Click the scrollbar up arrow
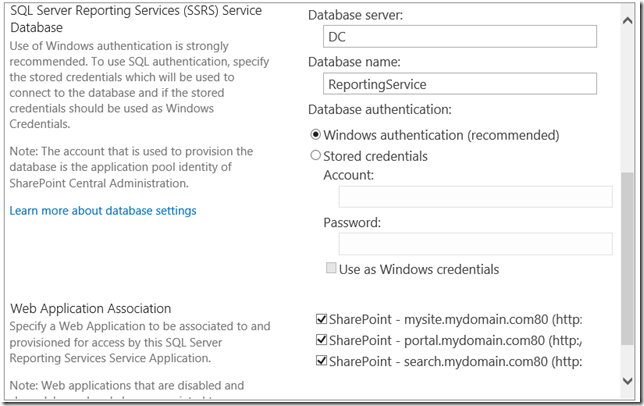644x406 pixels. click(x=628, y=10)
